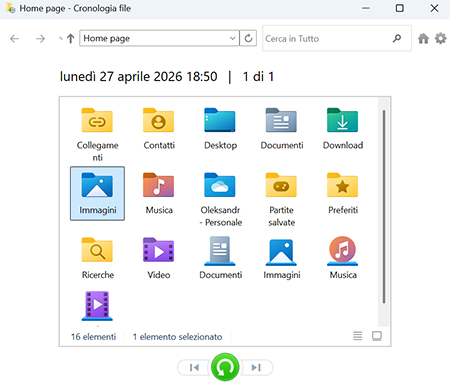Open the Musica library with round icon
Image resolution: width=450 pixels, height=385 pixels.
pyautogui.click(x=343, y=258)
